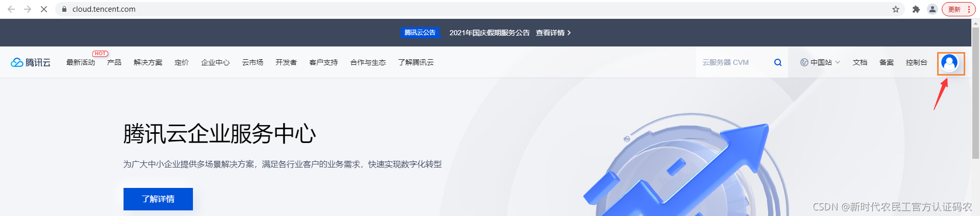
Task: Open 企业中心 menu item
Action: click(x=215, y=62)
